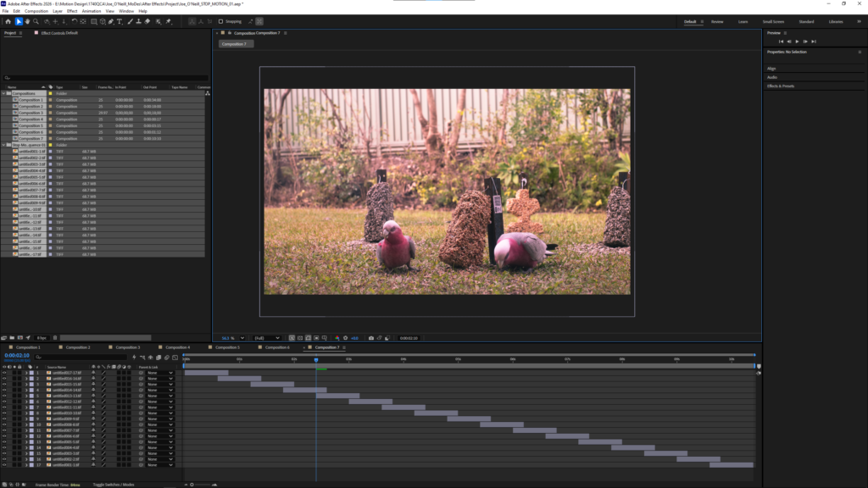Open Parent & Link dropdown for layer 1
This screenshot has width=868, height=488.
[160, 373]
